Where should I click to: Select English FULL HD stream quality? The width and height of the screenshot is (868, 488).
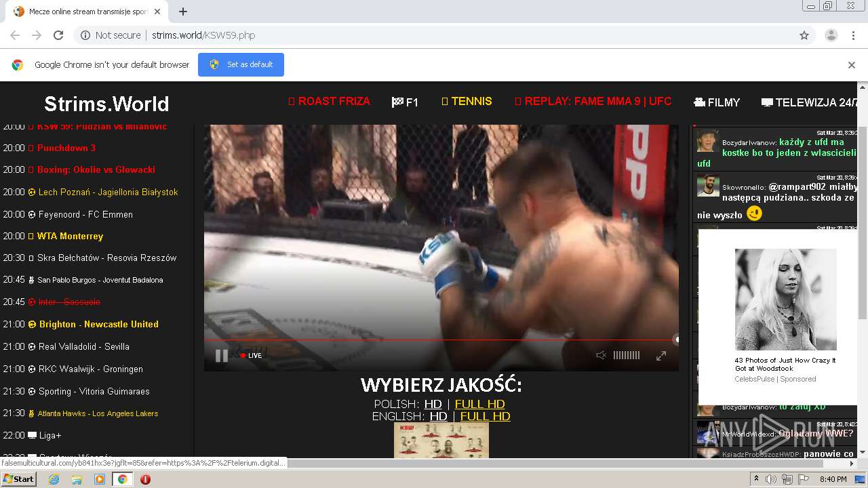click(485, 416)
